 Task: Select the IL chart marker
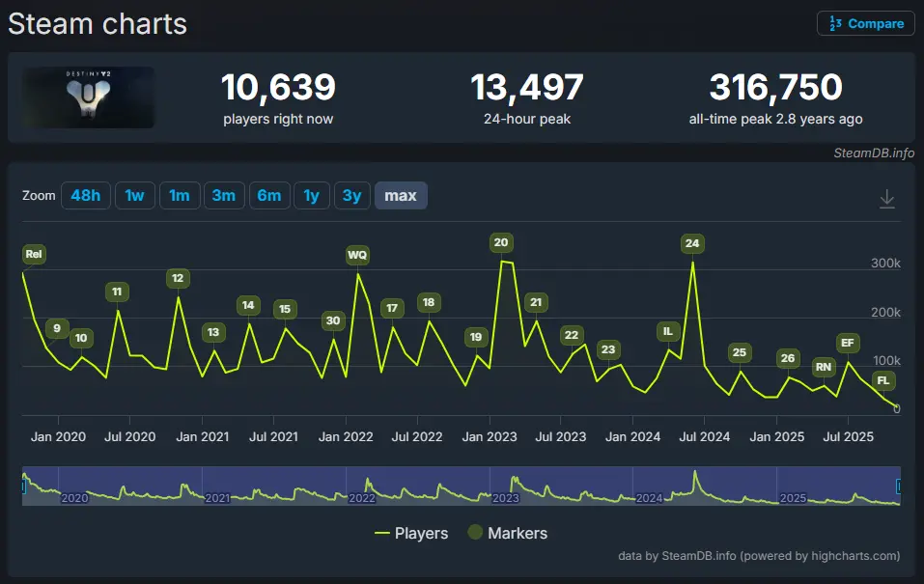click(x=668, y=331)
